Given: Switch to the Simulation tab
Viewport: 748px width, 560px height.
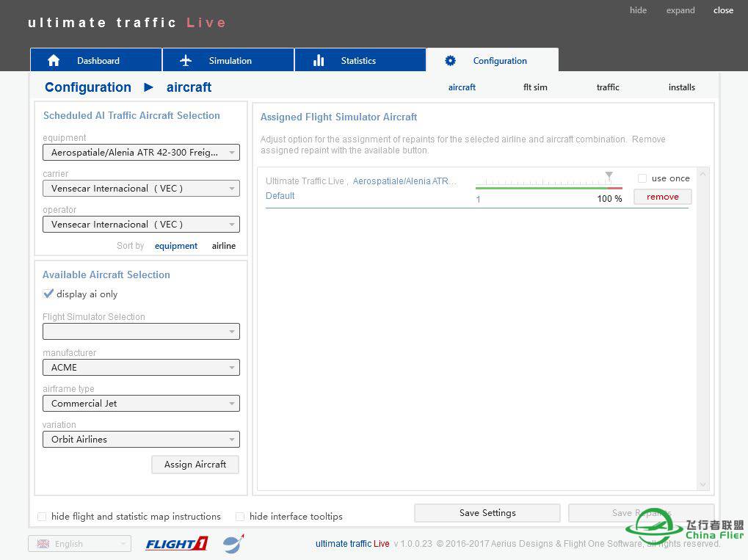Looking at the screenshot, I should tap(228, 60).
